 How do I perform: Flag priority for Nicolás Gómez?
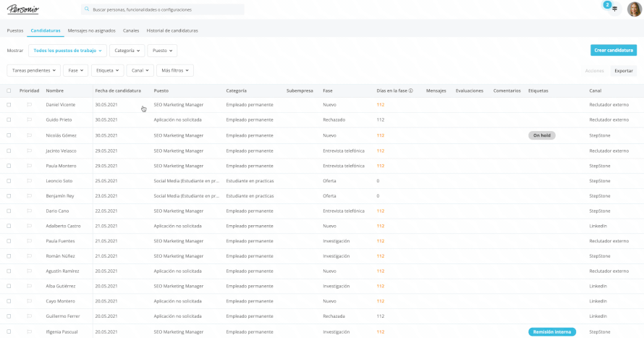[30, 135]
